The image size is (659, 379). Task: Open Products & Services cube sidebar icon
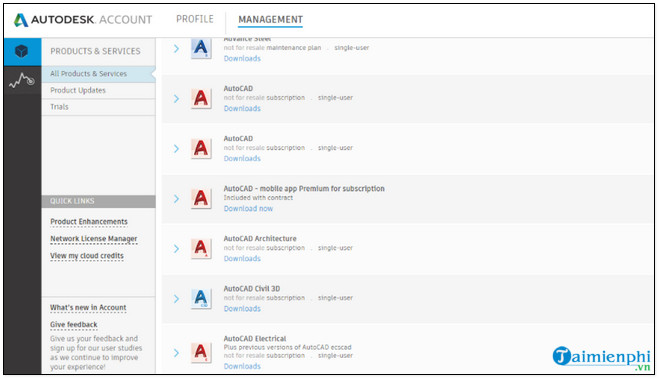pos(22,52)
